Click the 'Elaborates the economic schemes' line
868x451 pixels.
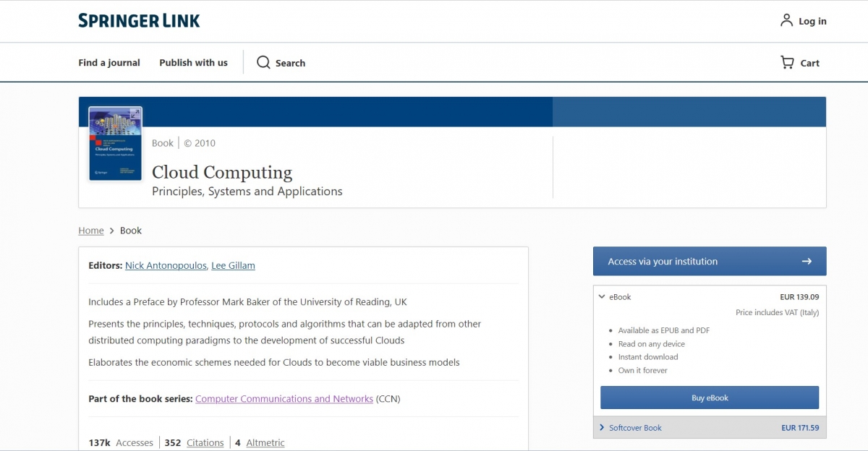point(274,362)
